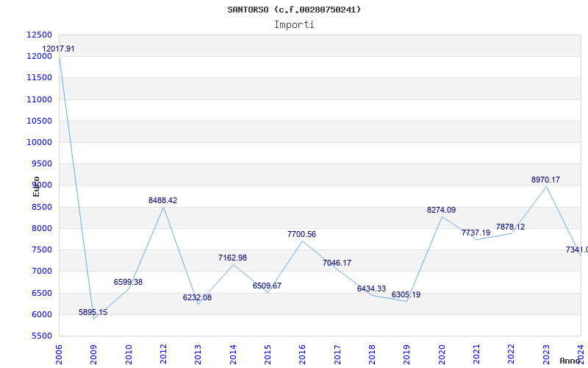The image size is (588, 368).
Task: Click the 6434.33 data label
Action: tap(371, 289)
